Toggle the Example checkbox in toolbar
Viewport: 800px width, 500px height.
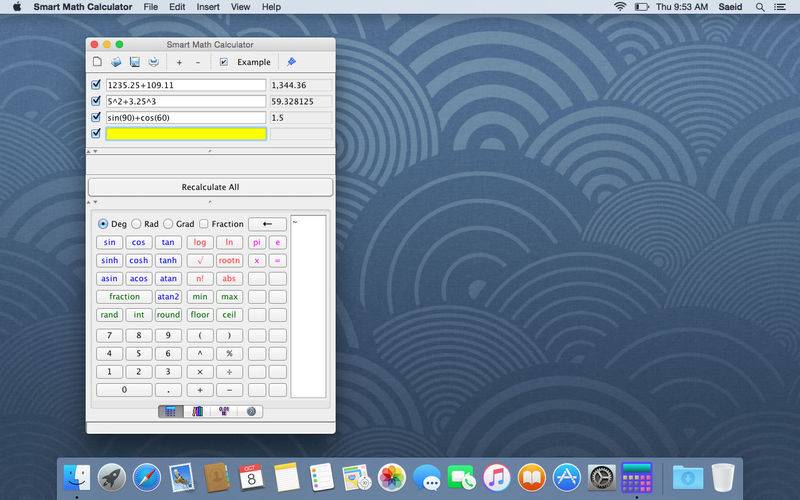click(223, 62)
